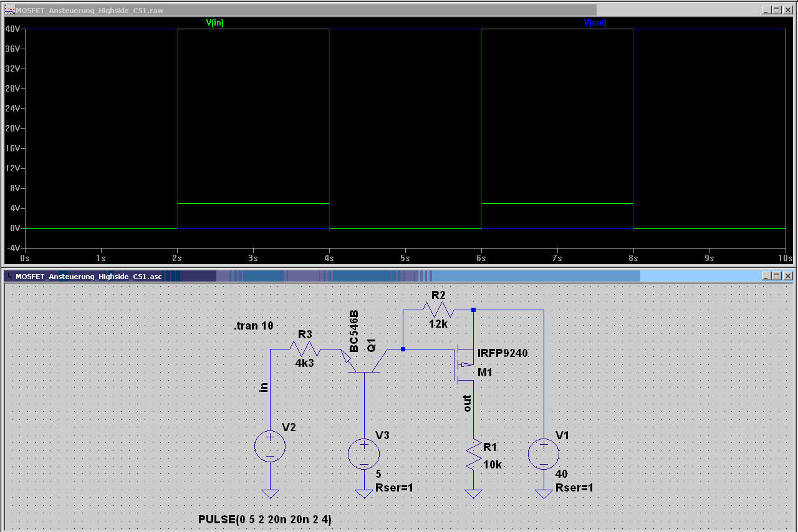Image resolution: width=798 pixels, height=532 pixels.
Task: Select the R2 resistor symbol
Action: pyautogui.click(x=438, y=310)
